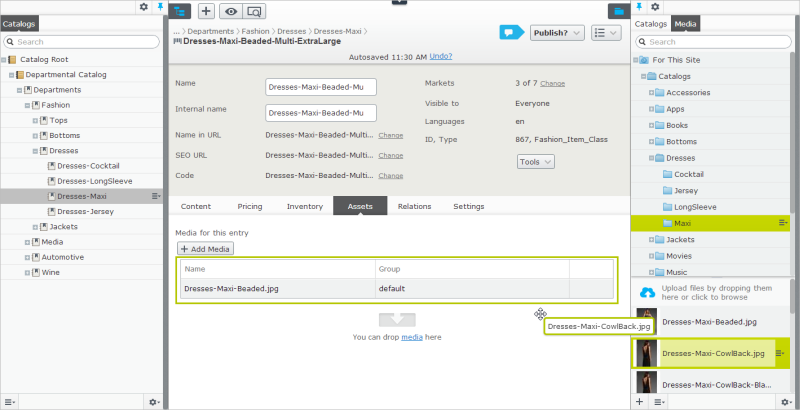Click the cloud upload files icon

tap(647, 292)
